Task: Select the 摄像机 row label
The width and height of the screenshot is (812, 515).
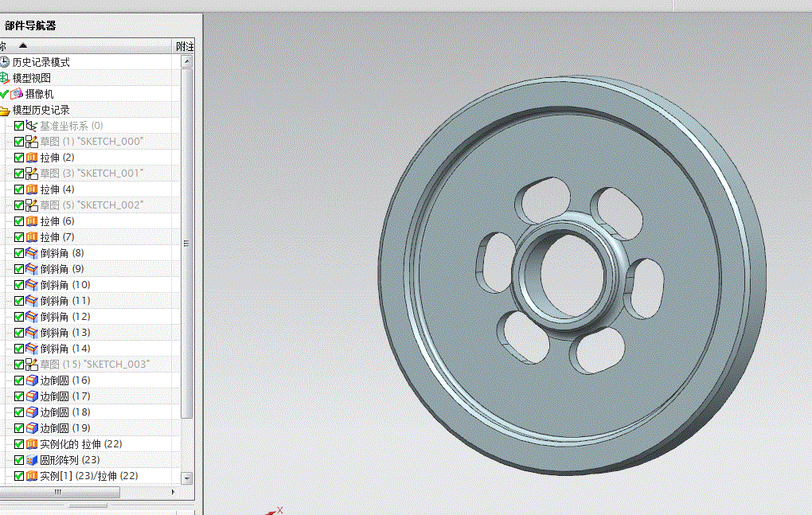Action: (x=39, y=94)
